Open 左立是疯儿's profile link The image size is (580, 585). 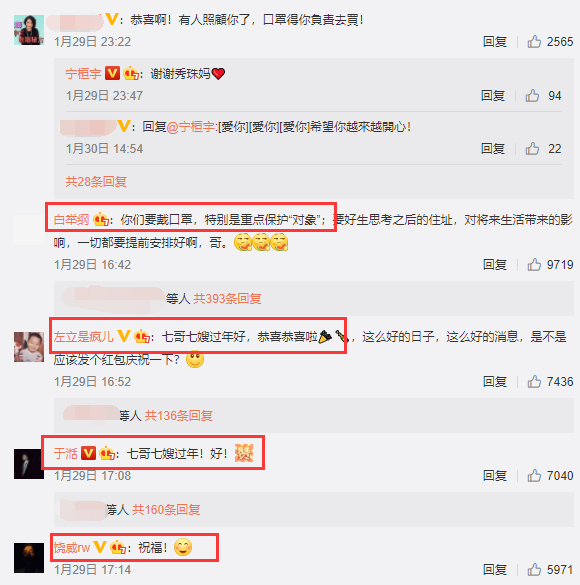click(x=84, y=337)
